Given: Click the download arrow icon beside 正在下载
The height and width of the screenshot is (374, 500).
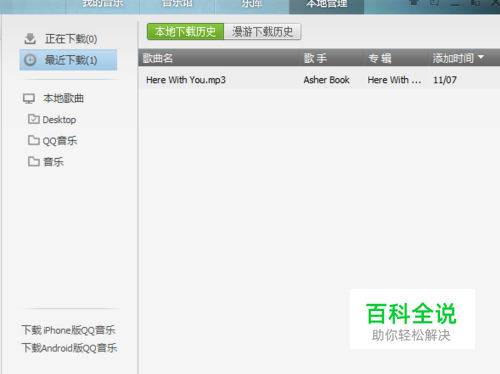Looking at the screenshot, I should 30,39.
